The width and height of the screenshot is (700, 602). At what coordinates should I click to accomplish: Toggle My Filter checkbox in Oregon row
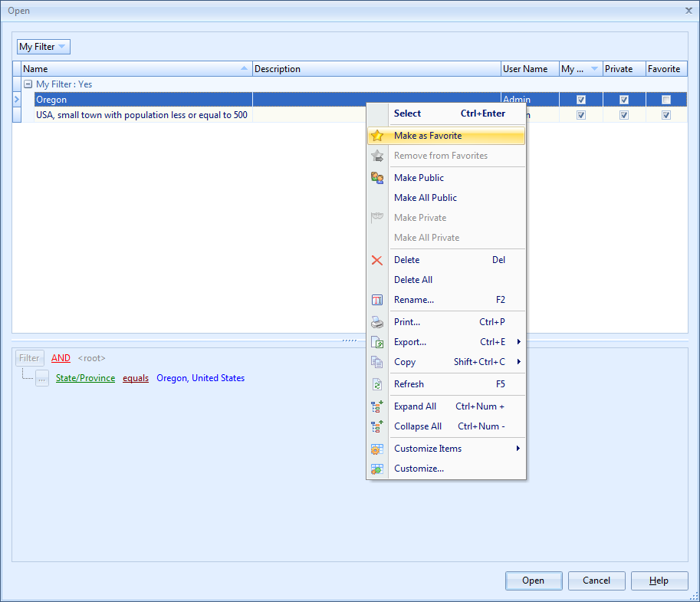point(581,100)
